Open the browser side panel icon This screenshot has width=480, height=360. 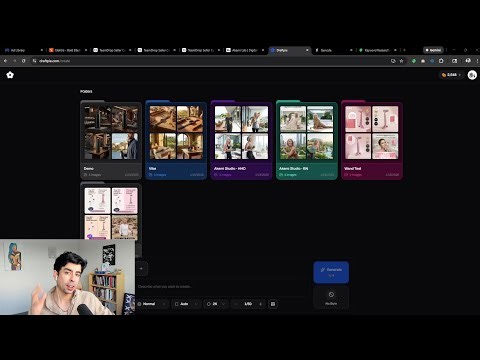pos(455,61)
